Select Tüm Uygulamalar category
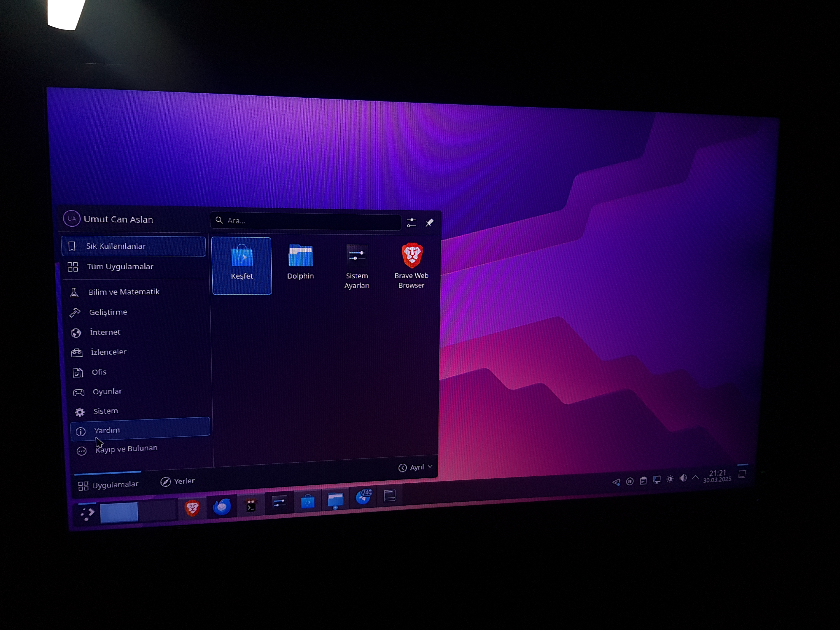The width and height of the screenshot is (840, 630). (134, 267)
